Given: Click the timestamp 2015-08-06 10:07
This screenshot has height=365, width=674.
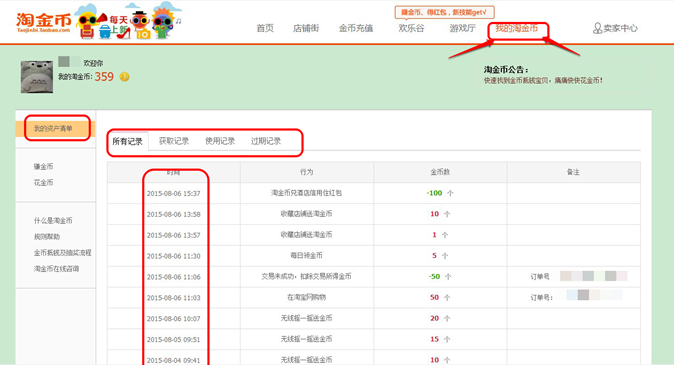Looking at the screenshot, I should tap(174, 319).
